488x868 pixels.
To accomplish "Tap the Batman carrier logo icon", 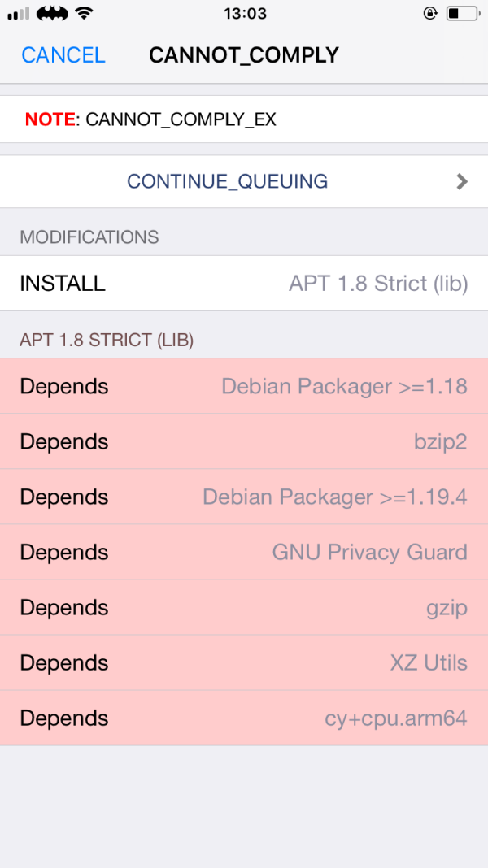I will pos(53,13).
